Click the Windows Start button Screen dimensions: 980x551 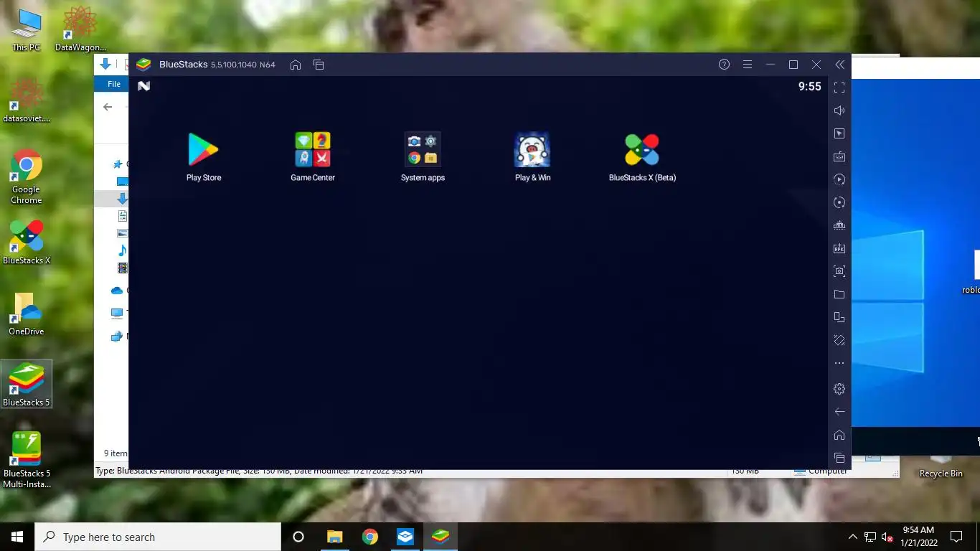pos(17,537)
